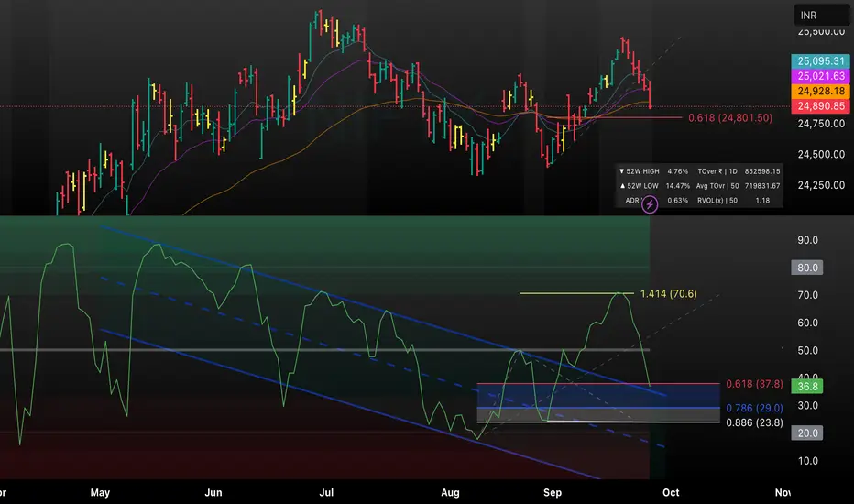The image size is (854, 504).
Task: Select the red 24,890.85 last price label
Action: pos(820,106)
